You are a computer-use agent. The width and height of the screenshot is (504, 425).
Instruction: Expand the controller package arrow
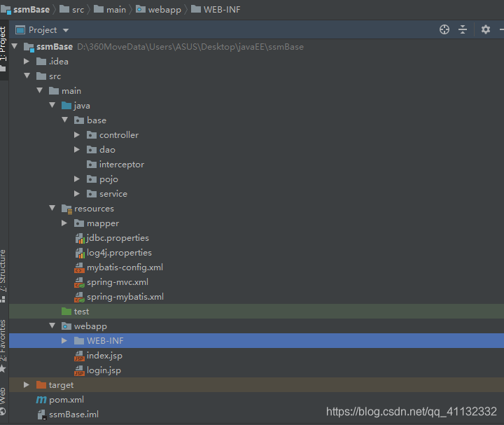point(77,134)
